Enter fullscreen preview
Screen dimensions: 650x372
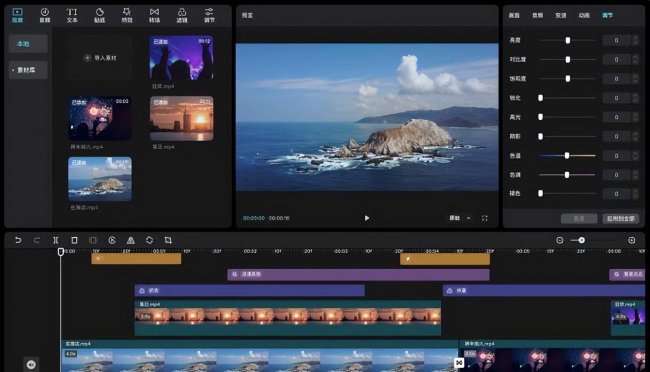click(x=485, y=218)
